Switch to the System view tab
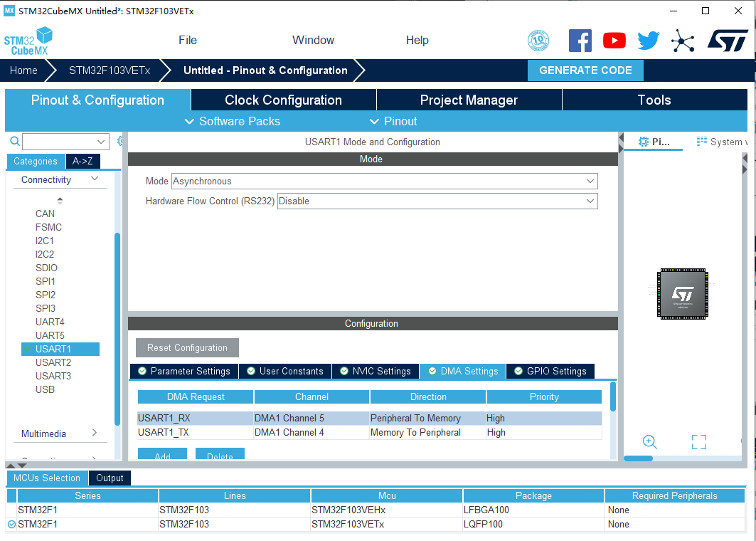 (x=721, y=142)
